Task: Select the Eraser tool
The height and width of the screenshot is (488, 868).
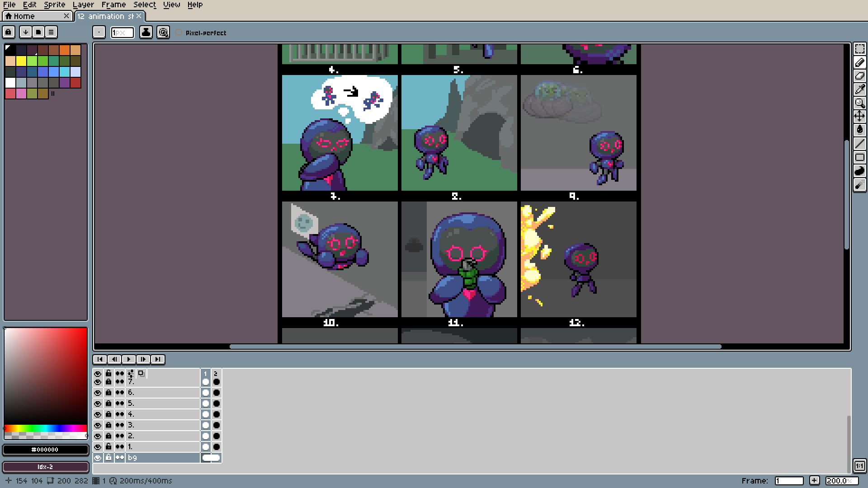Action: pyautogui.click(x=859, y=76)
